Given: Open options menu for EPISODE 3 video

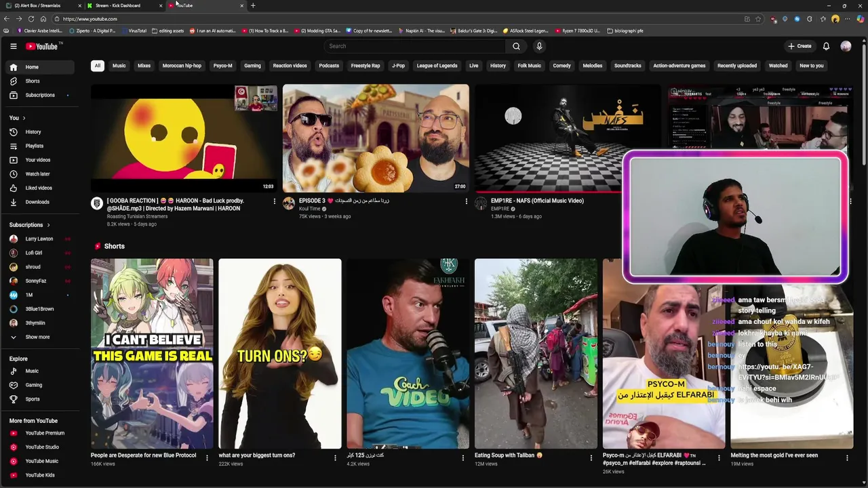Looking at the screenshot, I should pyautogui.click(x=466, y=201).
